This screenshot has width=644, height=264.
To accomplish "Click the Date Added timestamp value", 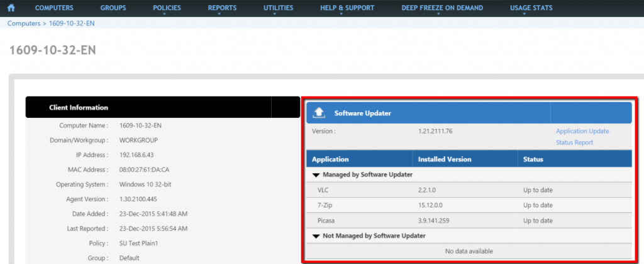I will tap(153, 214).
